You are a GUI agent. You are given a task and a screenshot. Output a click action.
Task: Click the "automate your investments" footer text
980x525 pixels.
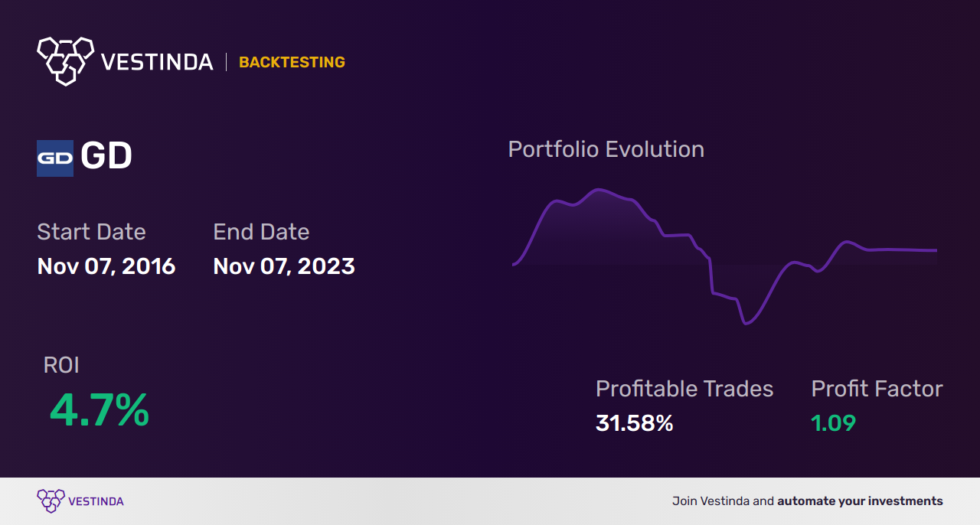click(x=860, y=501)
